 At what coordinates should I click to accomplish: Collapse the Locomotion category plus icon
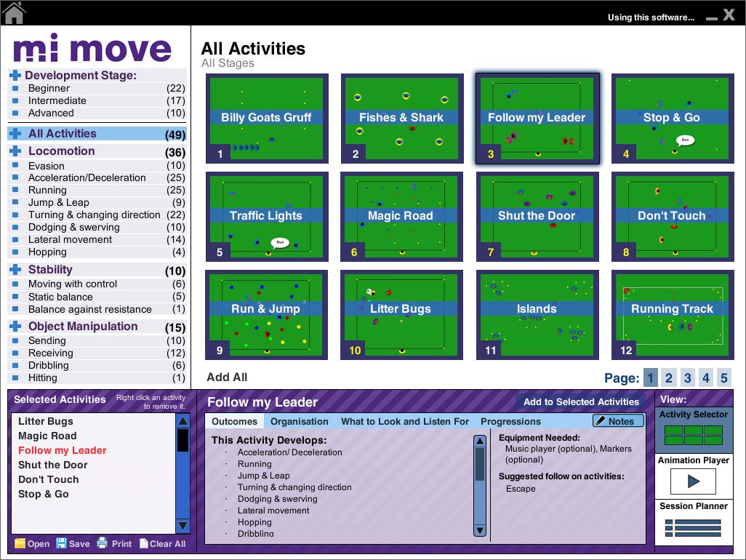[15, 151]
